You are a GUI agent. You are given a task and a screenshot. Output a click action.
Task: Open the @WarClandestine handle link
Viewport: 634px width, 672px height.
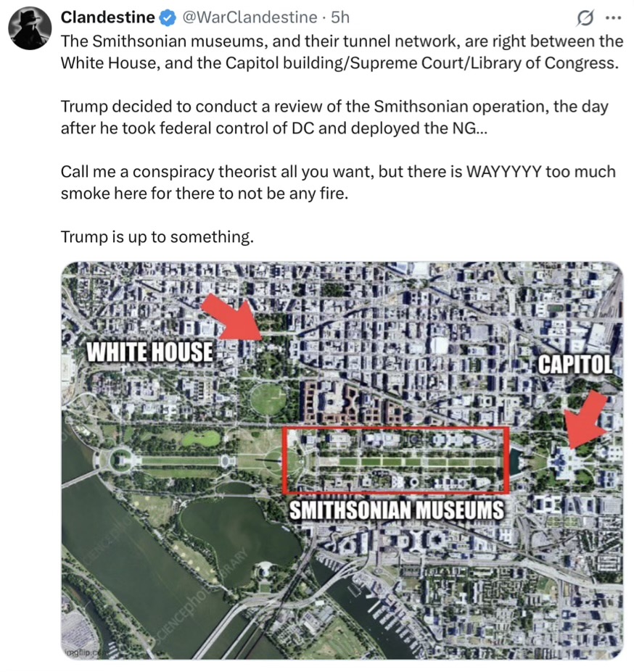coord(250,17)
